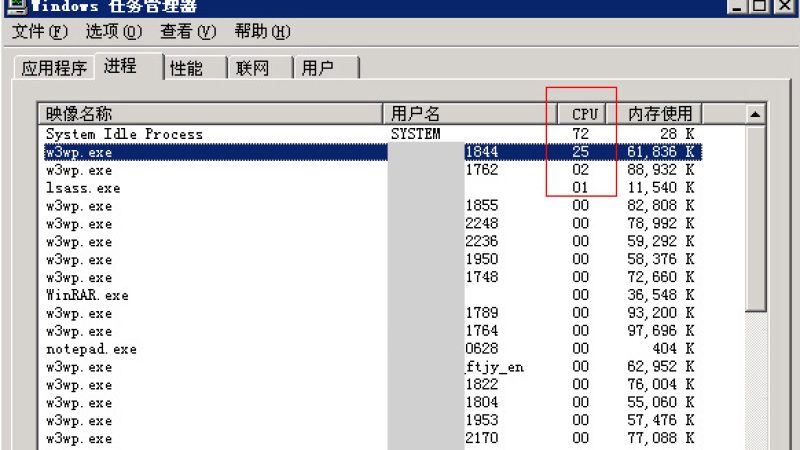Click CPU value 01 of lsass.exe

(x=580, y=188)
